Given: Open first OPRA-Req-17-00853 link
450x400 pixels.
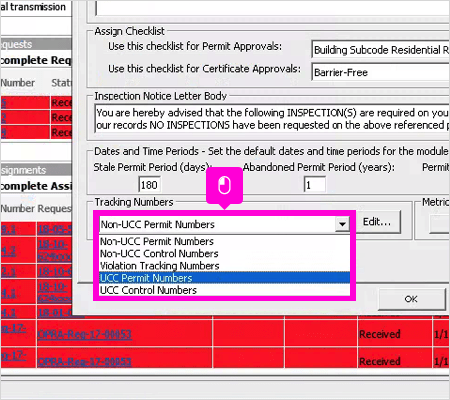Looking at the screenshot, I should (x=85, y=334).
